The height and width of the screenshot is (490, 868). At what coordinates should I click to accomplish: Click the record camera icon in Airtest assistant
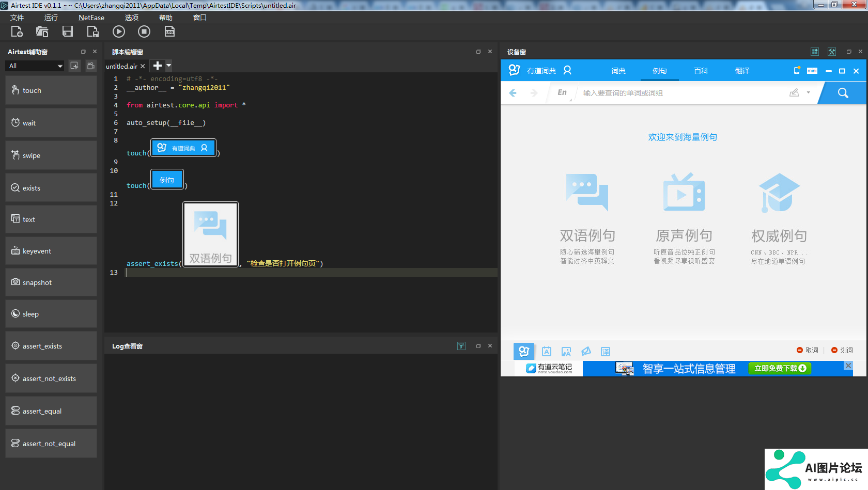pyautogui.click(x=91, y=66)
